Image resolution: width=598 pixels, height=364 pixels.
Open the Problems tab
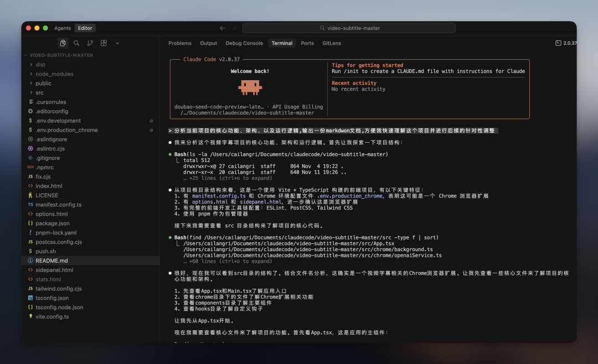click(180, 43)
